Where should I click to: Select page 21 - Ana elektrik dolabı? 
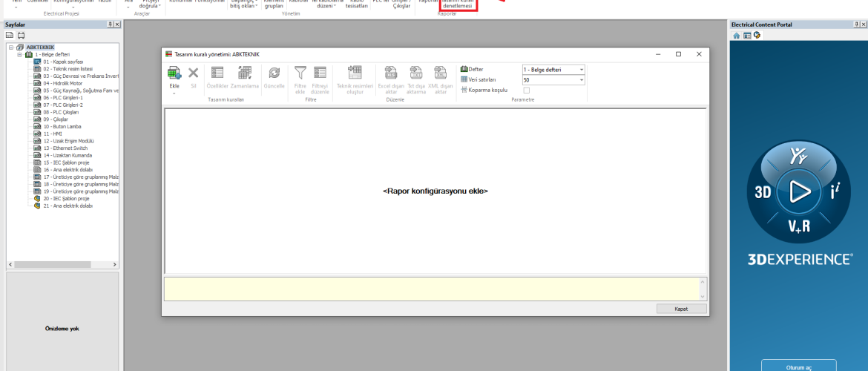(x=68, y=206)
